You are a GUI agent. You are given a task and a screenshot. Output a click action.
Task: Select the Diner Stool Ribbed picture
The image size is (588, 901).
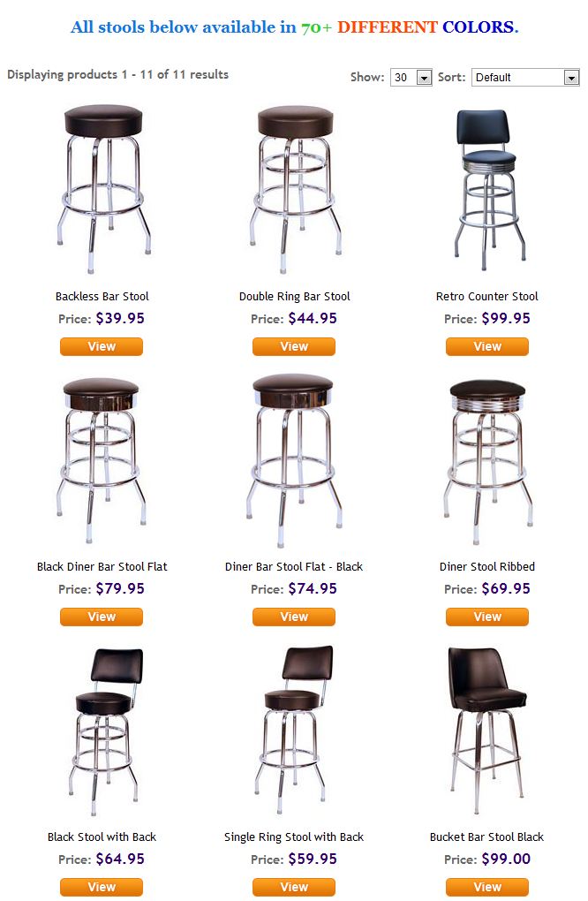pyautogui.click(x=487, y=459)
